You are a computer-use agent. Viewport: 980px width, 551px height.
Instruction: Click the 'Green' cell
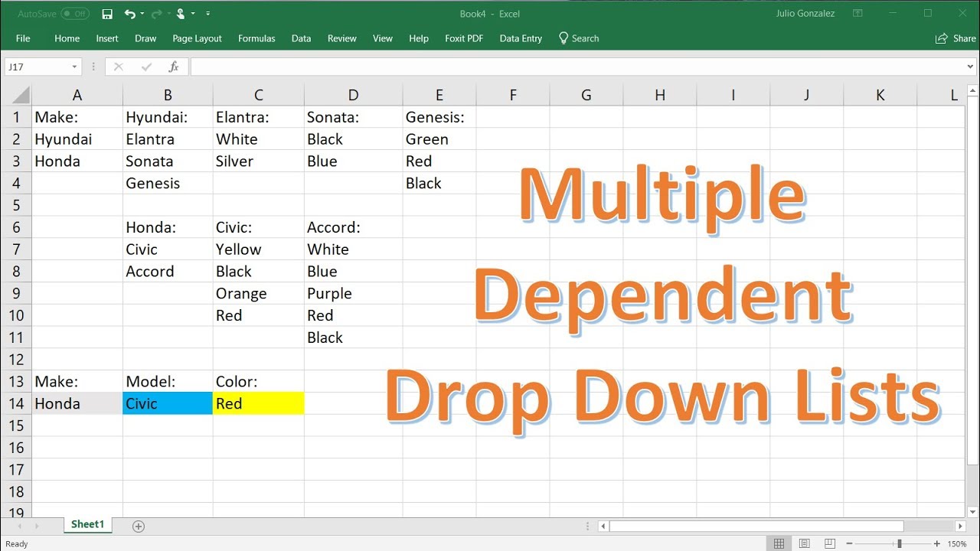pos(439,139)
